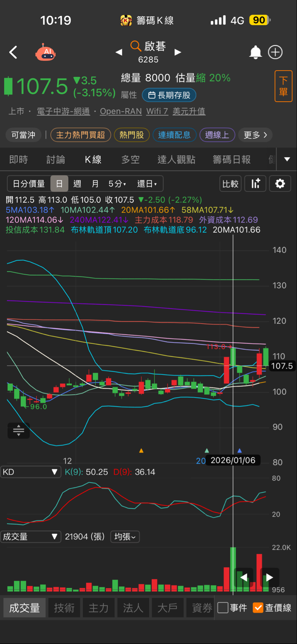Open the 還日 adjustment dropdown

147,184
